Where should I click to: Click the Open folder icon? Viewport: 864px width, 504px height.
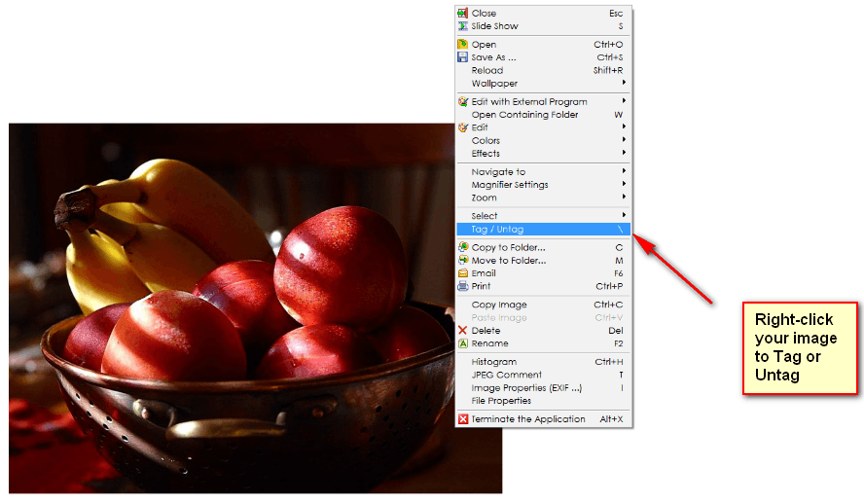(x=463, y=45)
